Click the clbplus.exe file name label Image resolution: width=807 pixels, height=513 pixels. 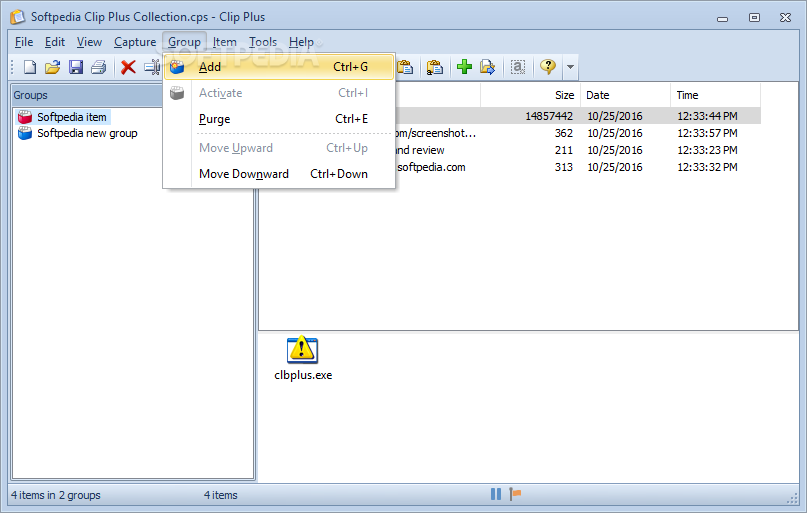click(303, 375)
